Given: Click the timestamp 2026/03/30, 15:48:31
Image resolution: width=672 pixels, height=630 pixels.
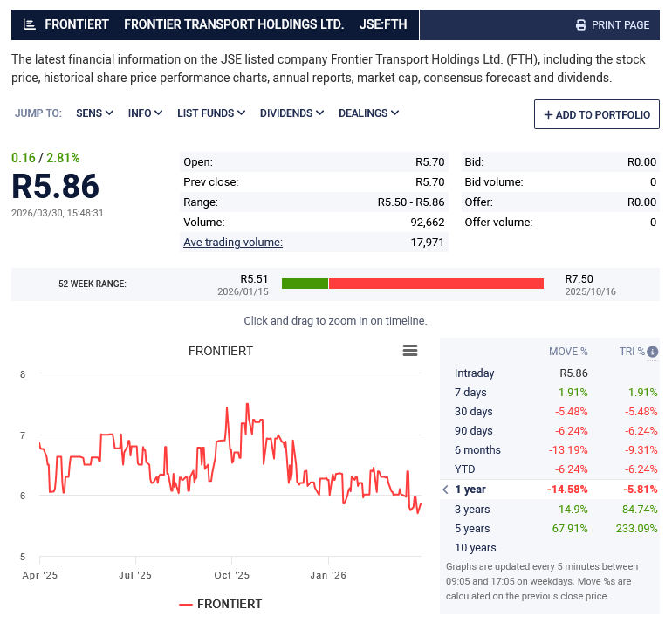Looking at the screenshot, I should click(57, 213).
